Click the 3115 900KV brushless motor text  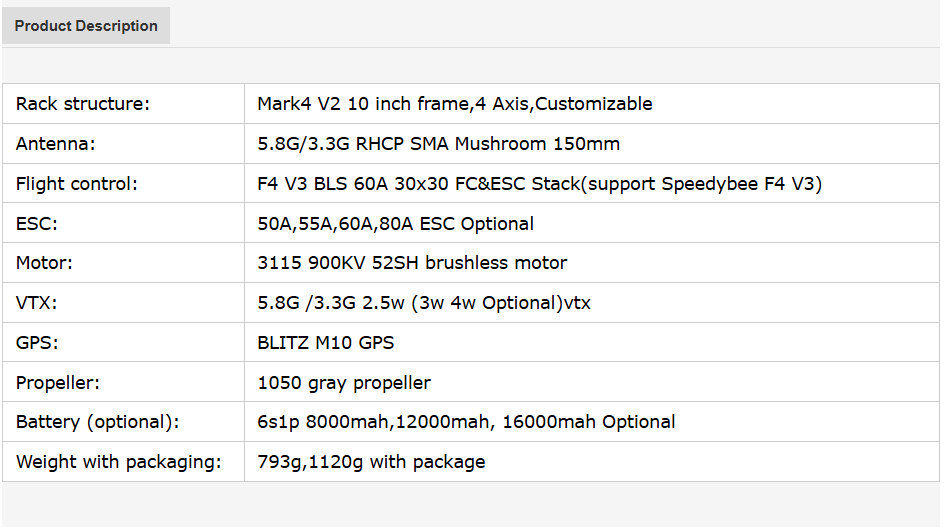pyautogui.click(x=412, y=263)
